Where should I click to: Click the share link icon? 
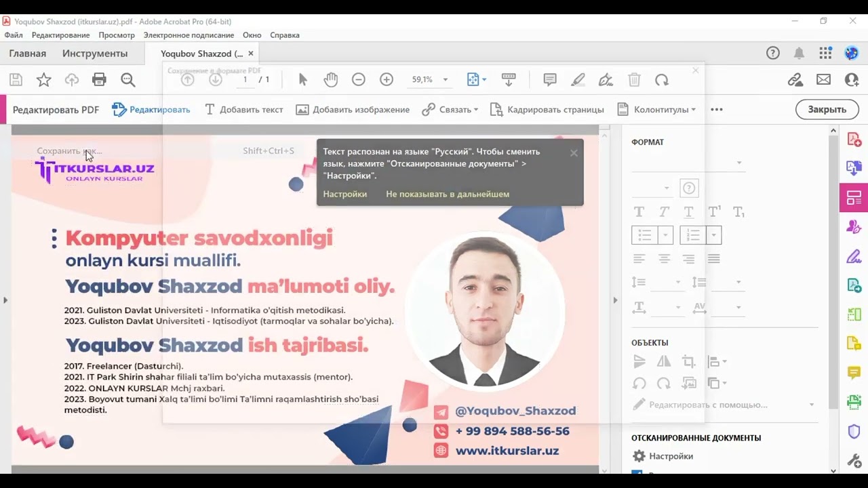795,80
